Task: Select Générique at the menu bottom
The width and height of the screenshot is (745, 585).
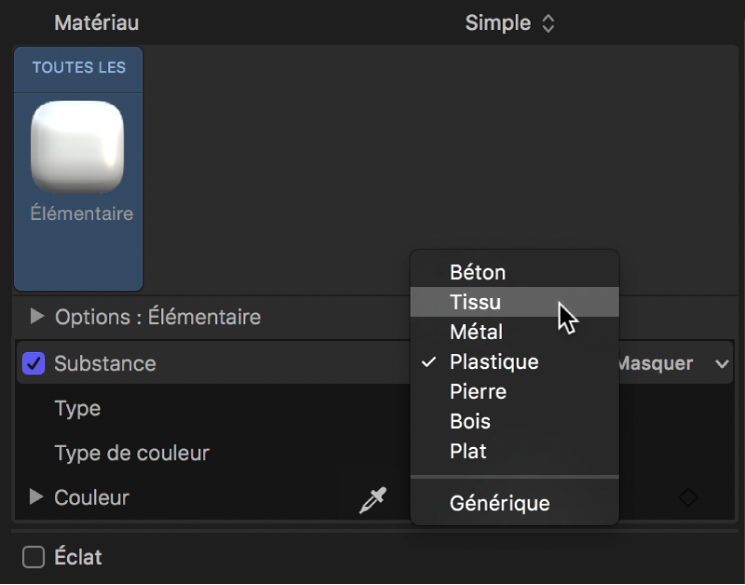Action: tap(500, 503)
